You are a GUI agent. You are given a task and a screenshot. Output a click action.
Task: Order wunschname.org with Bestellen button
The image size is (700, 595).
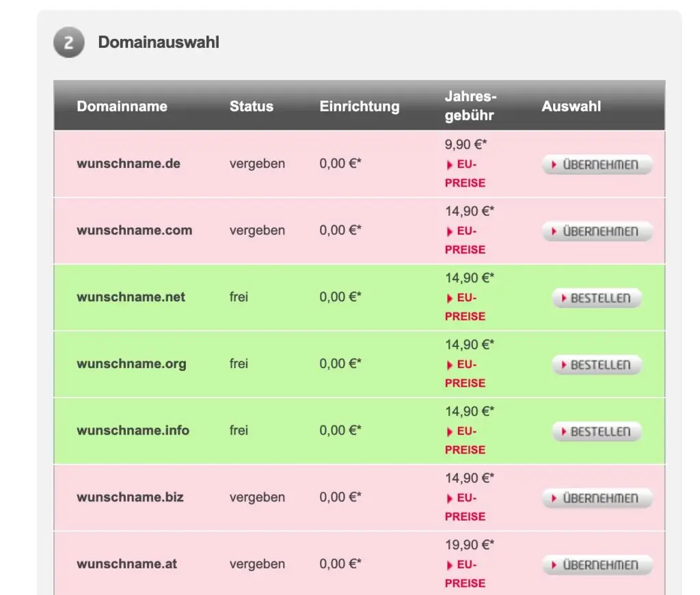(x=597, y=365)
